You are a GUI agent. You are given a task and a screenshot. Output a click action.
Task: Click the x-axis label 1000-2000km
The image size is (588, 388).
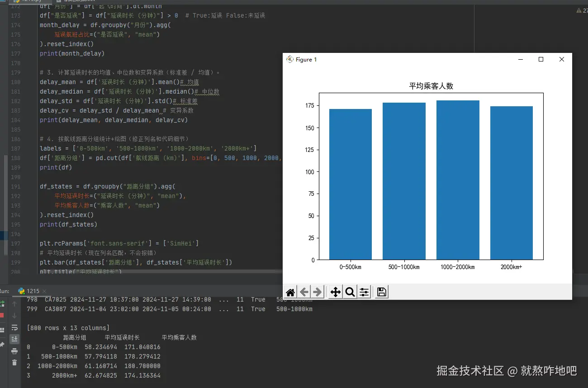458,267
